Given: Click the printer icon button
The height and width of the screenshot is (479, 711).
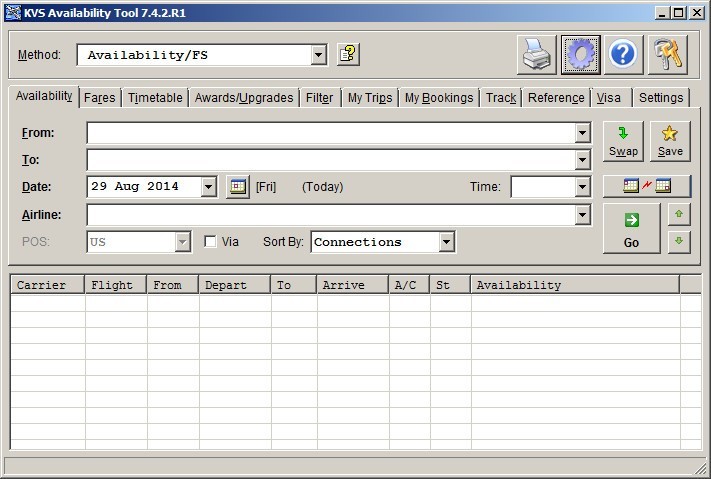Looking at the screenshot, I should click(536, 54).
